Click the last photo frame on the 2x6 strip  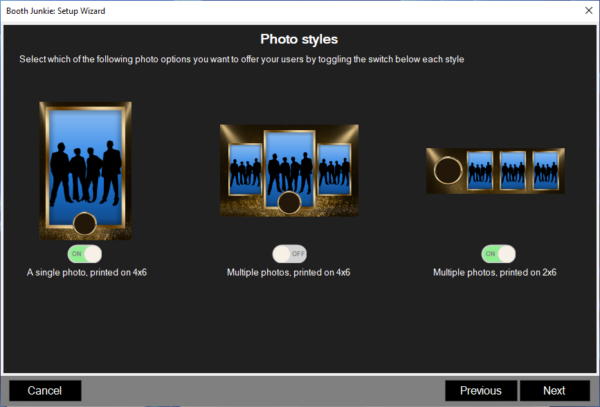point(546,170)
